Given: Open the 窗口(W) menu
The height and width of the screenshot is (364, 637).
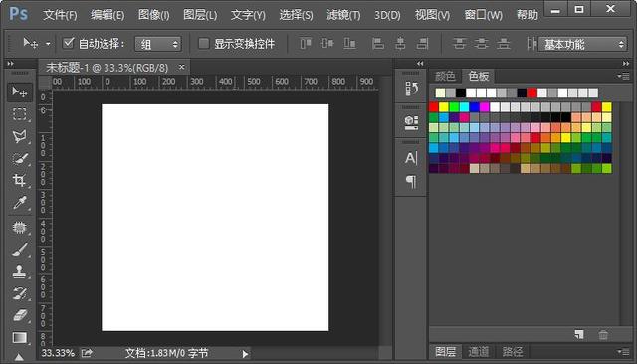Looking at the screenshot, I should coord(484,16).
